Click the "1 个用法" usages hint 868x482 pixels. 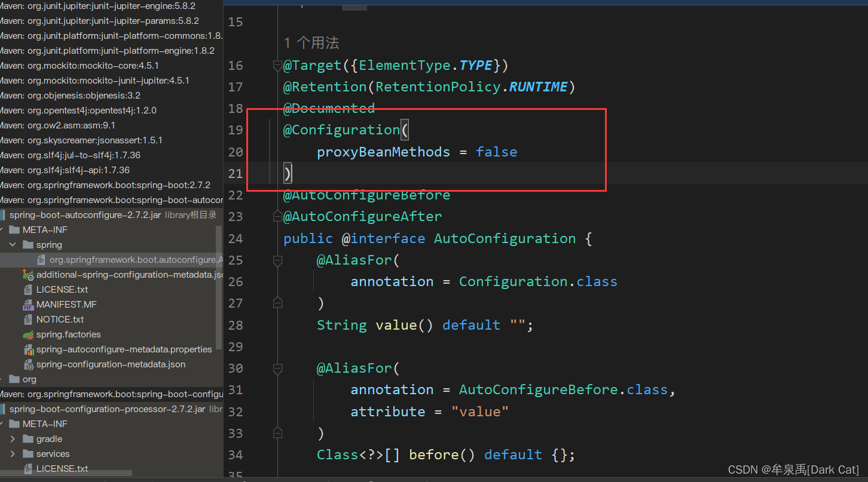(311, 43)
